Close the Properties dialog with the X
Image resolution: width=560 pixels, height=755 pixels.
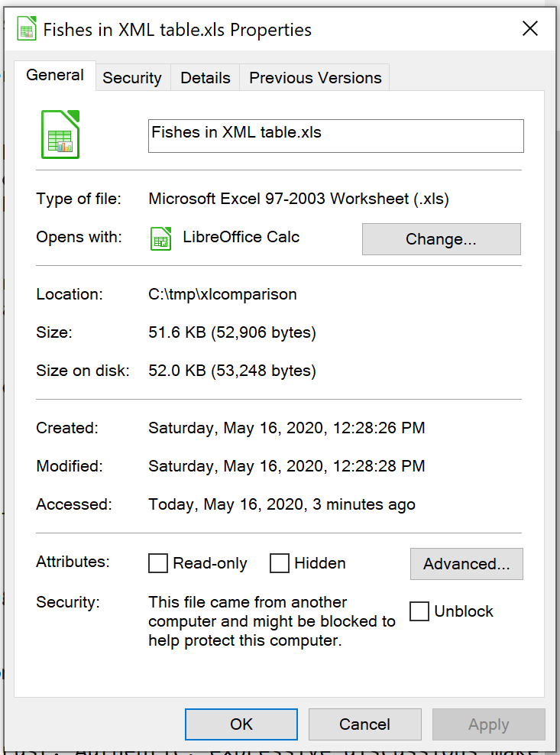coord(530,28)
